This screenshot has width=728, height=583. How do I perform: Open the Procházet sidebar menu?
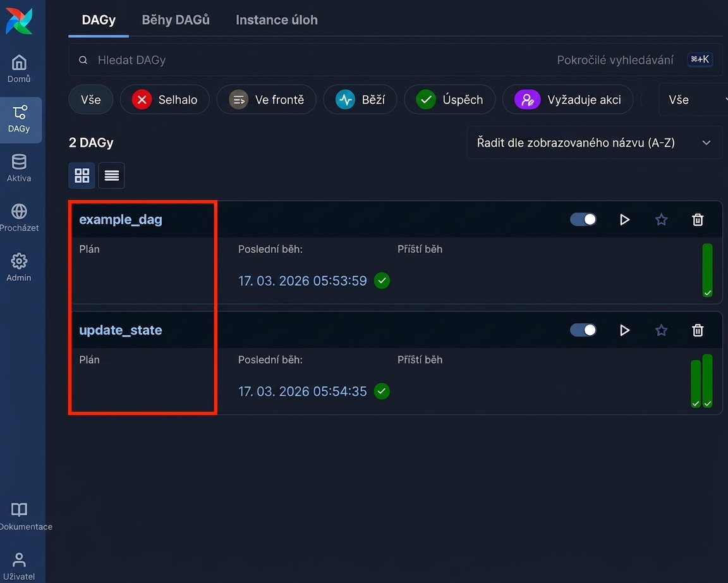coord(19,218)
